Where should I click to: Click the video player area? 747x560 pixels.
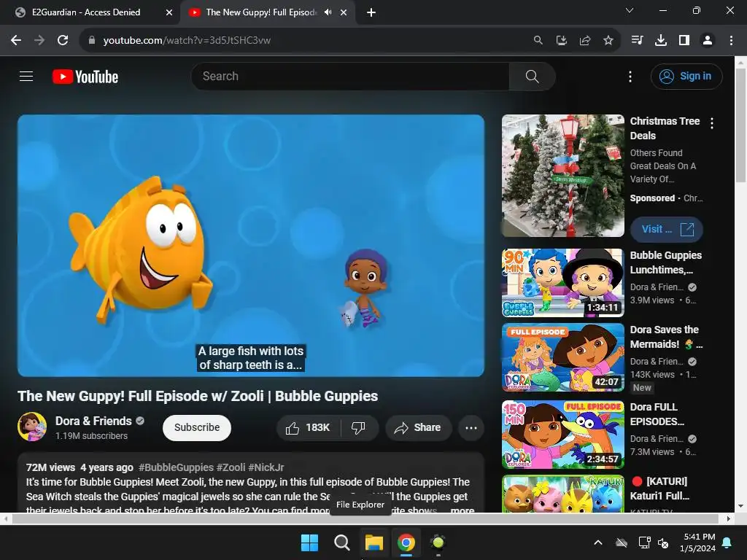tap(251, 245)
